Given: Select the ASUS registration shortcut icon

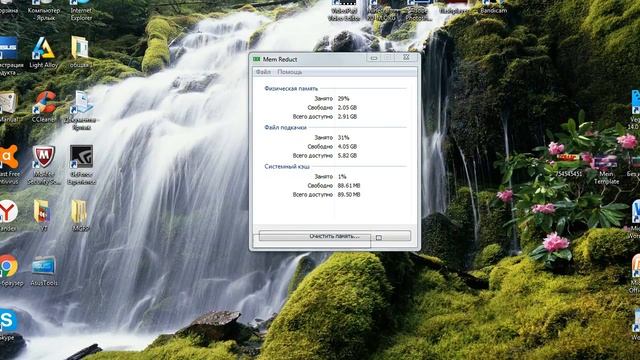Looking at the screenshot, I should pyautogui.click(x=8, y=56).
